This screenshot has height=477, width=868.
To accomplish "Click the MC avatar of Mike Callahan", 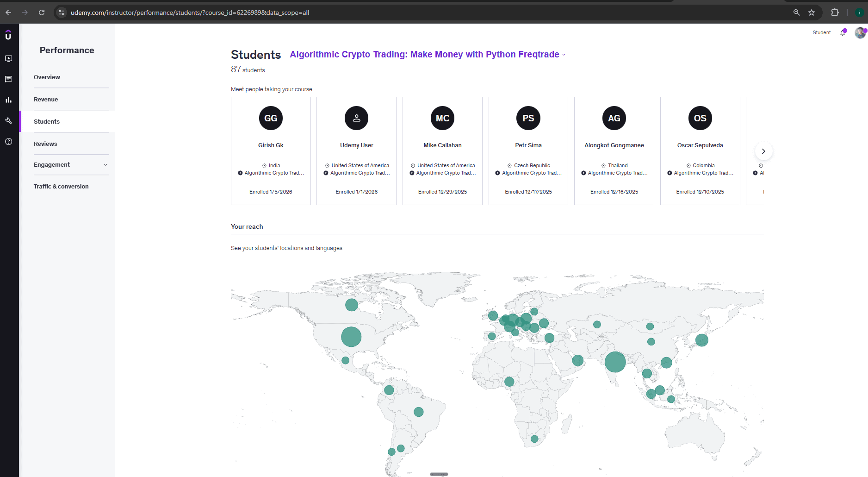I will [442, 118].
